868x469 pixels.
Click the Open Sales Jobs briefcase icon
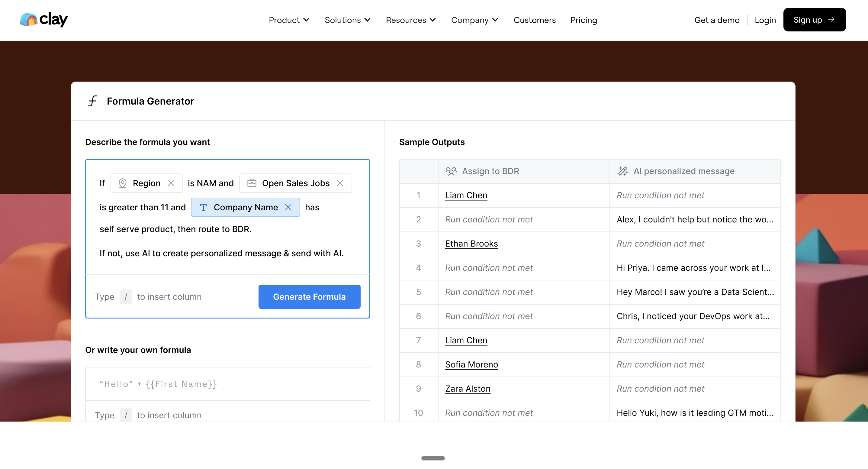click(252, 183)
